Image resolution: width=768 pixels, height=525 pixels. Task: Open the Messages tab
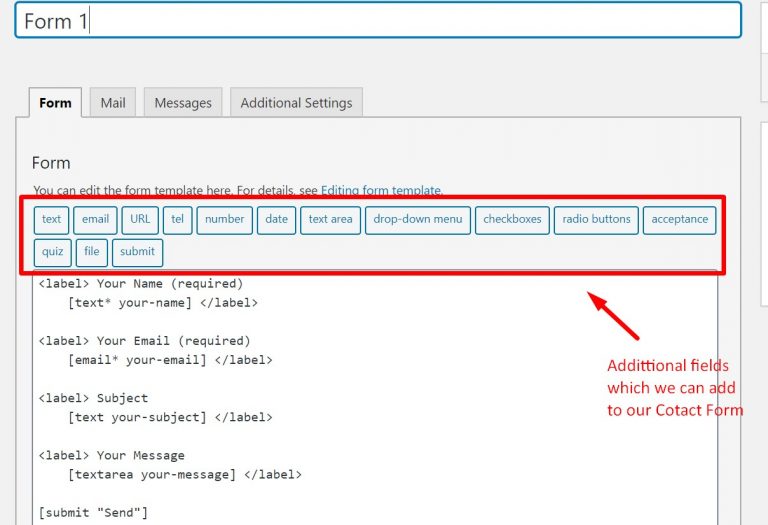tap(183, 103)
